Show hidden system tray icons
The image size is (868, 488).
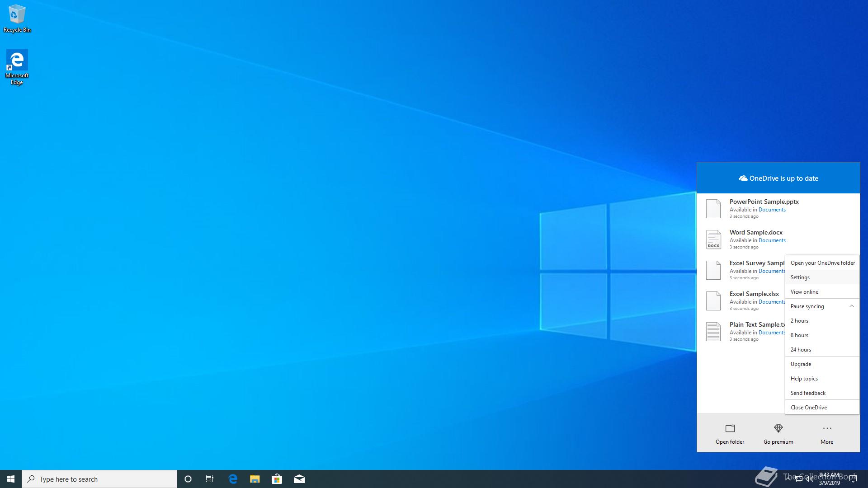[x=788, y=479]
